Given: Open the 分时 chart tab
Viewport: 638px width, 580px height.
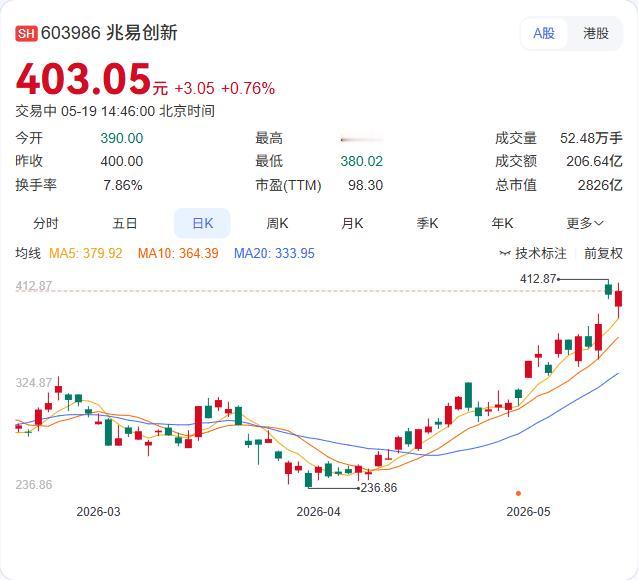Looking at the screenshot, I should [46, 223].
